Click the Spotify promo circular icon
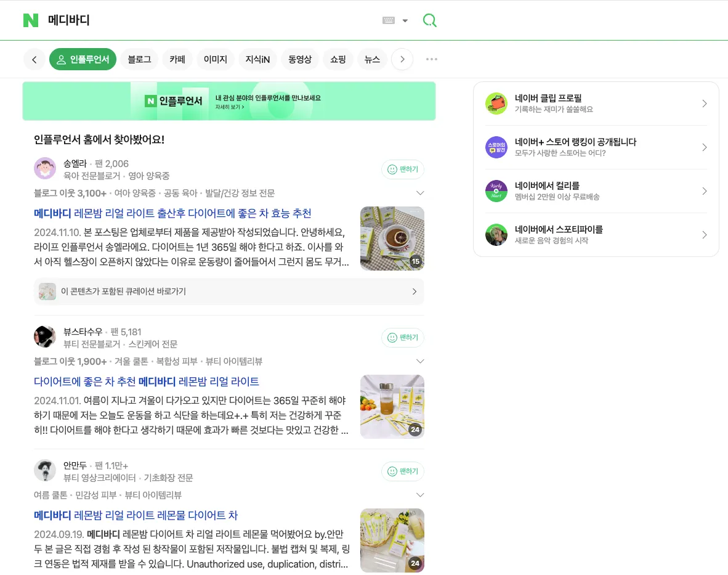 coord(496,235)
